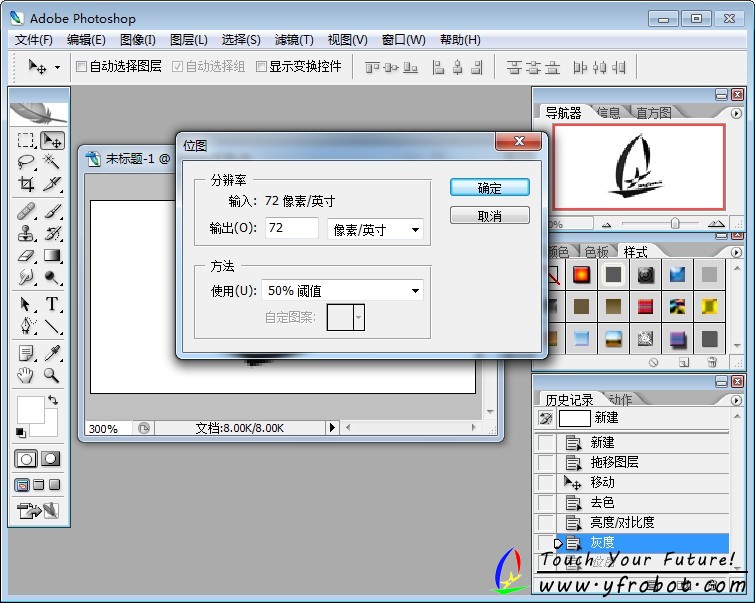
Task: Select the Brush tool
Action: pyautogui.click(x=52, y=211)
